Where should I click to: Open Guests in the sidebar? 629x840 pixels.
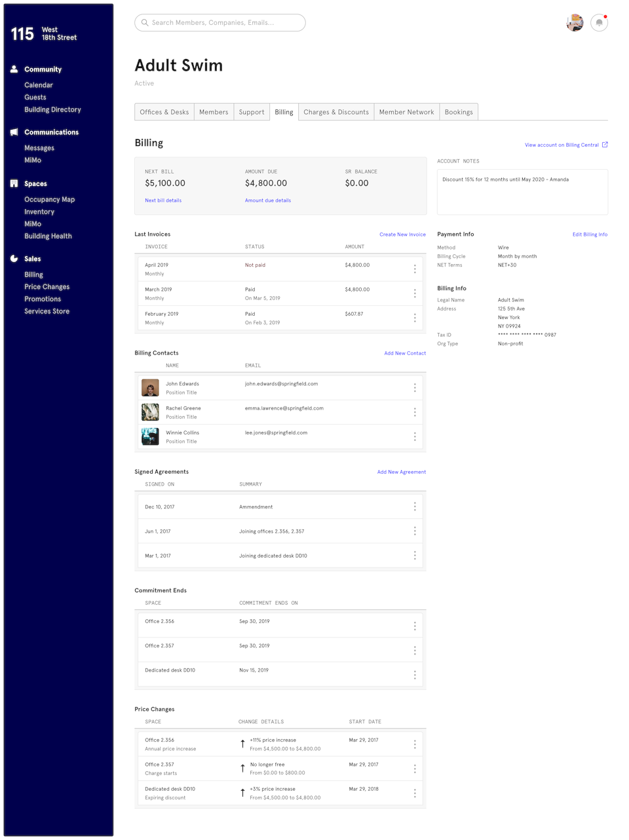(35, 97)
